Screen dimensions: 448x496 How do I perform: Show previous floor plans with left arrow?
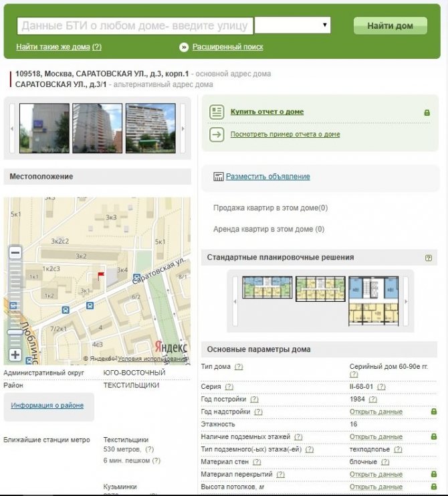pyautogui.click(x=235, y=301)
